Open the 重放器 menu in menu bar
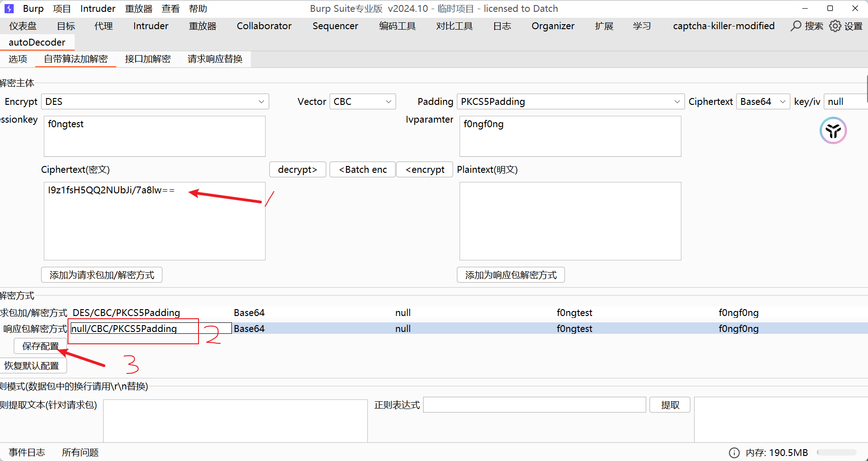 pyautogui.click(x=139, y=9)
